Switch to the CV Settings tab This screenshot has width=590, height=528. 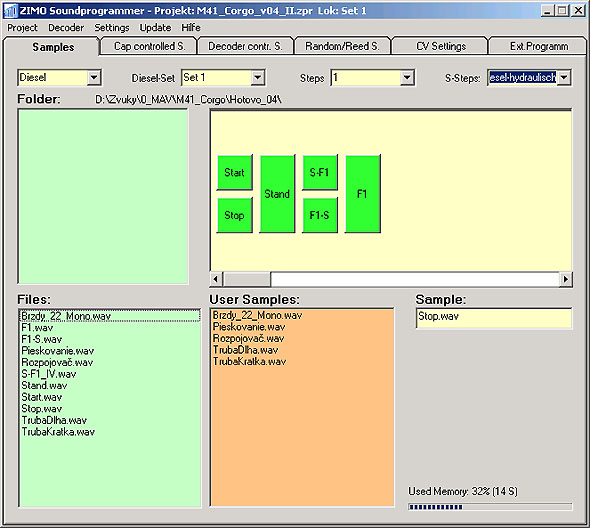tap(440, 46)
